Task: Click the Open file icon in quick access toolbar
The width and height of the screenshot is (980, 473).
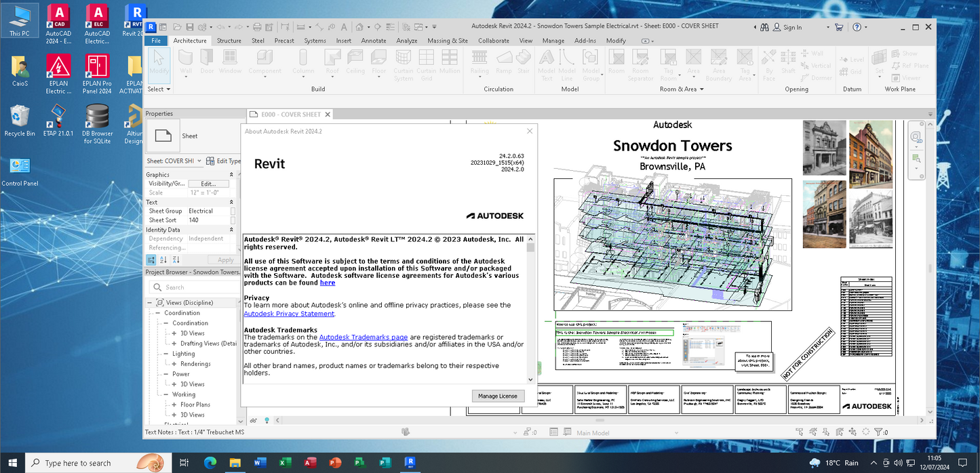Action: tap(177, 27)
